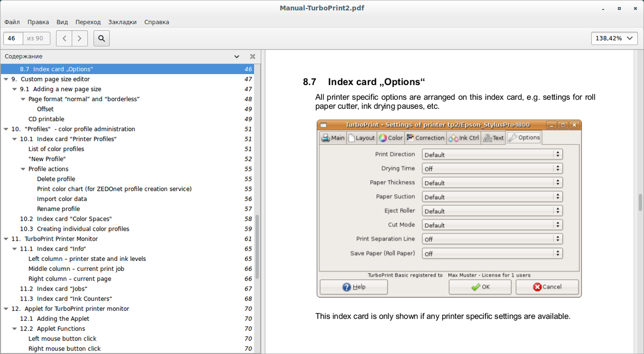The image size is (644, 354).
Task: Collapse '11. TurboPrint Printer Monitor' section
Action: pyautogui.click(x=6, y=239)
